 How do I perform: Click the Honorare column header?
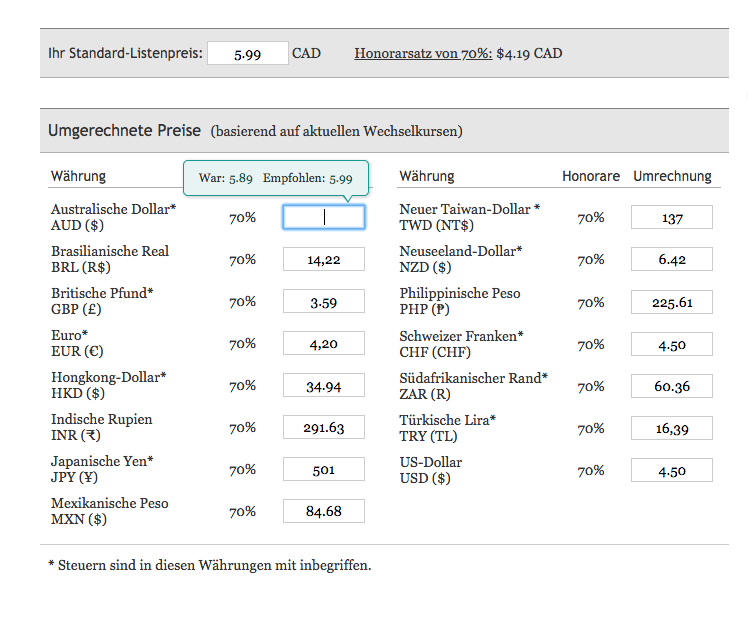pos(590,176)
